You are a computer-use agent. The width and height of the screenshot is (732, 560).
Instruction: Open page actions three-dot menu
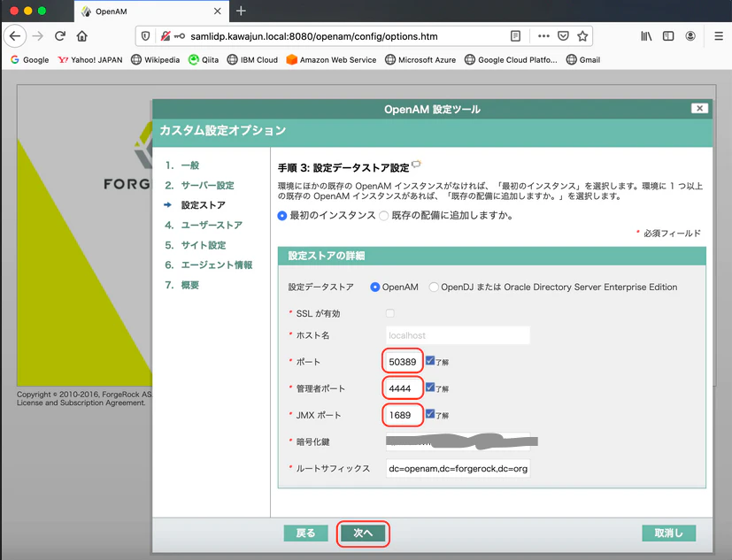click(543, 36)
